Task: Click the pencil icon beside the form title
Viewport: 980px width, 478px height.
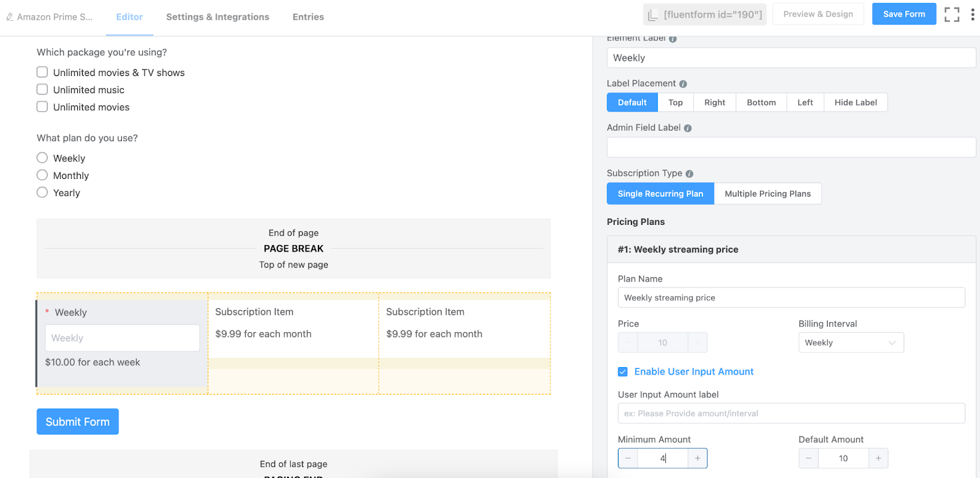Action: (x=10, y=17)
